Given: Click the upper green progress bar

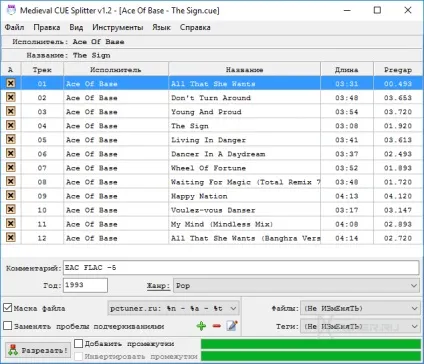Looking at the screenshot, I should [311, 344].
